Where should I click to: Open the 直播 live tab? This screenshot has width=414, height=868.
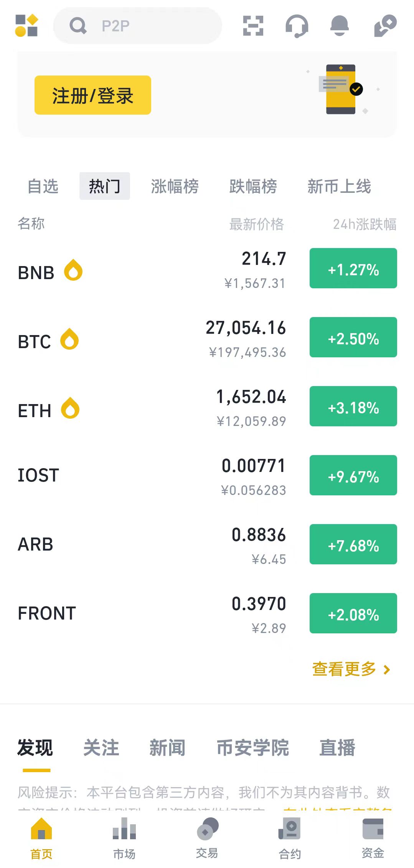(x=337, y=748)
